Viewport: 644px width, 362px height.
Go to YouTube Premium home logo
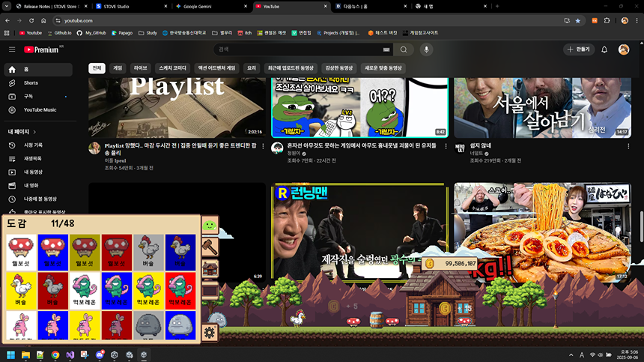click(x=41, y=49)
